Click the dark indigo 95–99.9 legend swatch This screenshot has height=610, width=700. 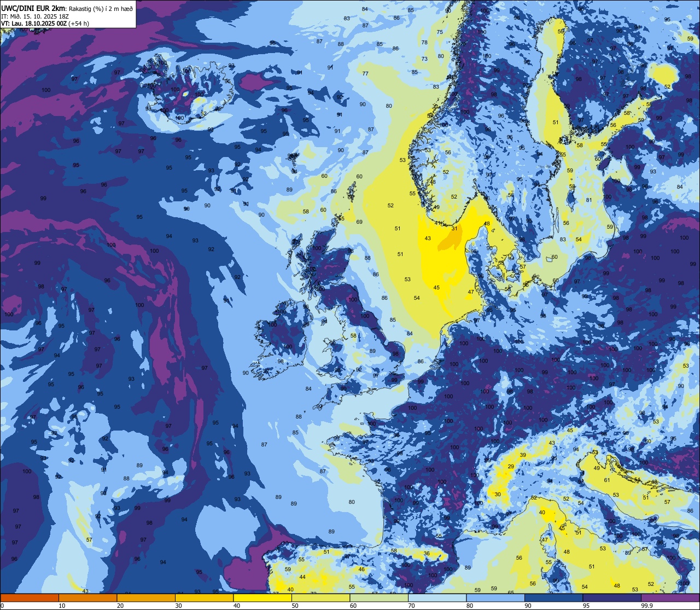612,597
